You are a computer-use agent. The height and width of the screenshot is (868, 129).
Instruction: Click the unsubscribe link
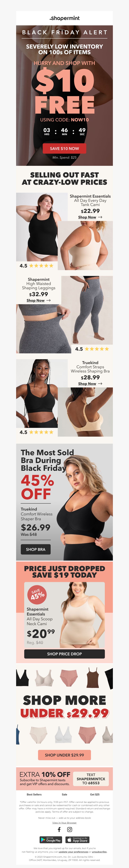(99, 852)
